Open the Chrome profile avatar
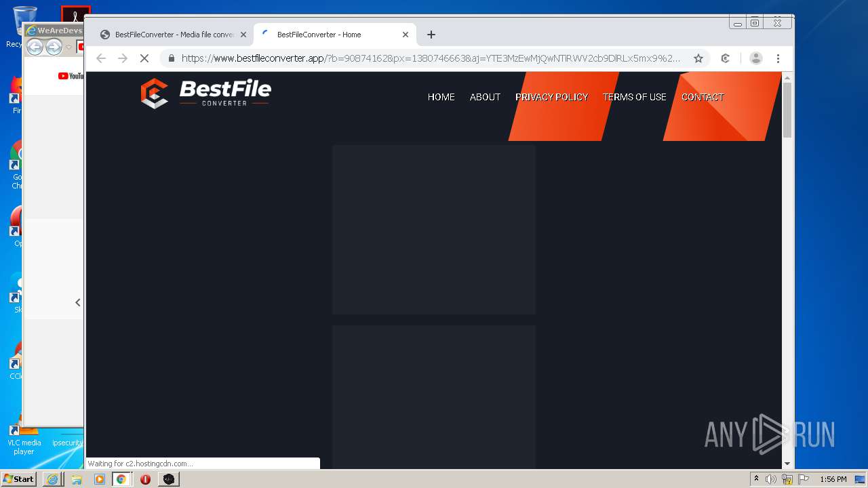The width and height of the screenshot is (868, 488). [x=756, y=58]
